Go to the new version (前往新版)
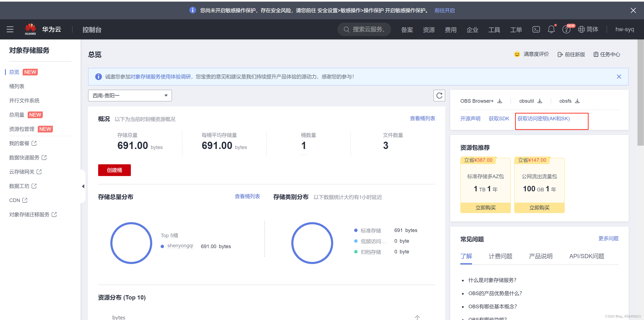 coord(571,54)
